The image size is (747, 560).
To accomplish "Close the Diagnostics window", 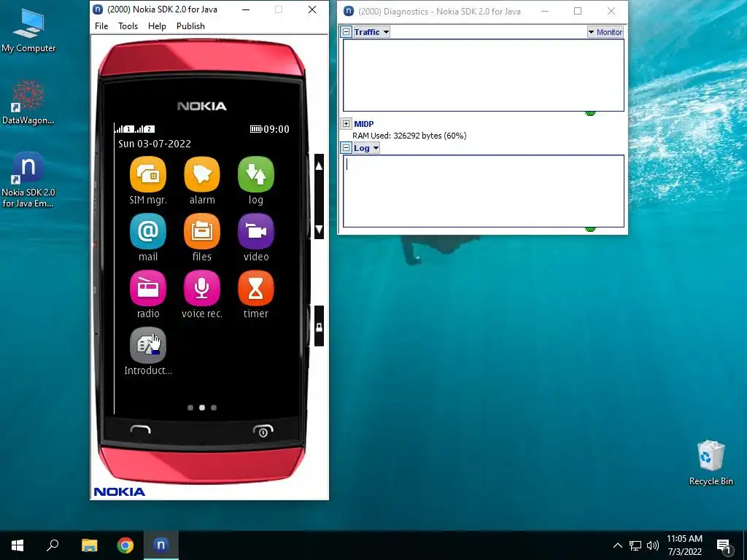I will click(611, 11).
